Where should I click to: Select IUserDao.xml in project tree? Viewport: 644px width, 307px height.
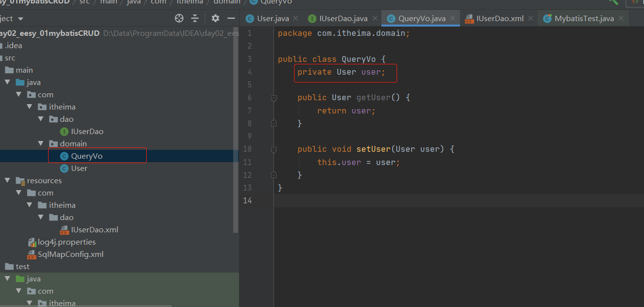point(119,230)
